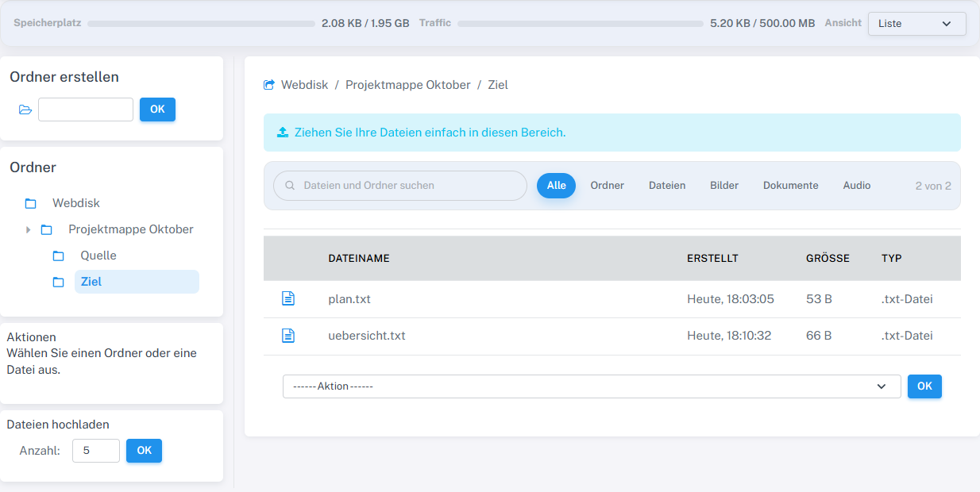Click OK next to the Aktion dropdown
The width and height of the screenshot is (980, 492).
tap(924, 386)
